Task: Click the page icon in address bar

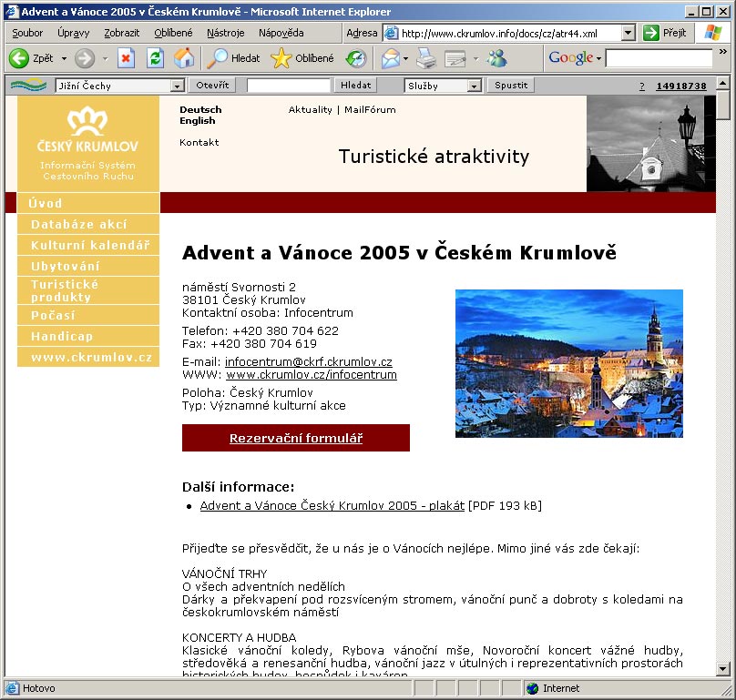Action: [391, 34]
